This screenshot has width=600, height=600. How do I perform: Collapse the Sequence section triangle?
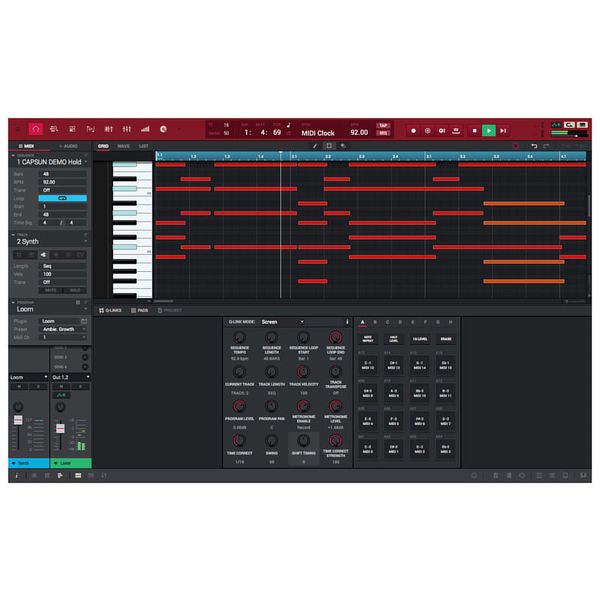(13, 155)
